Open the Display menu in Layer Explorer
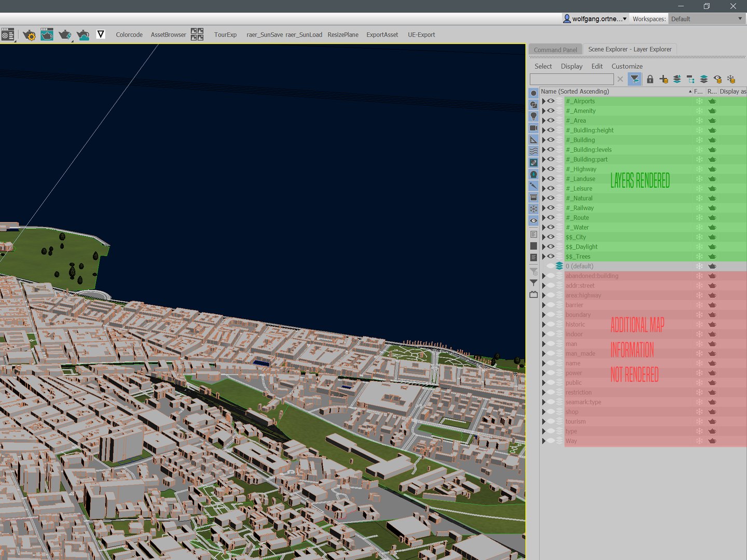The width and height of the screenshot is (747, 560). [x=572, y=66]
